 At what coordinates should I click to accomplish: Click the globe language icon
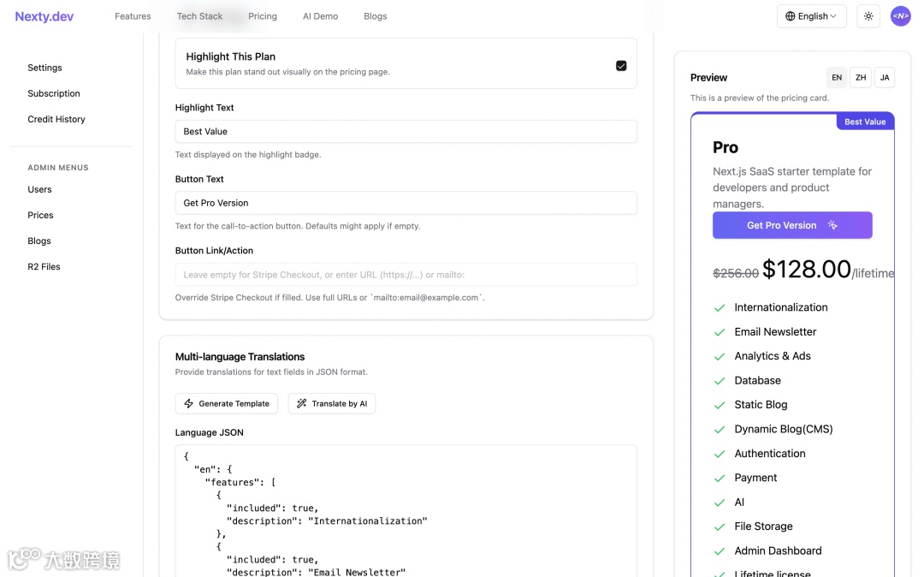point(791,16)
